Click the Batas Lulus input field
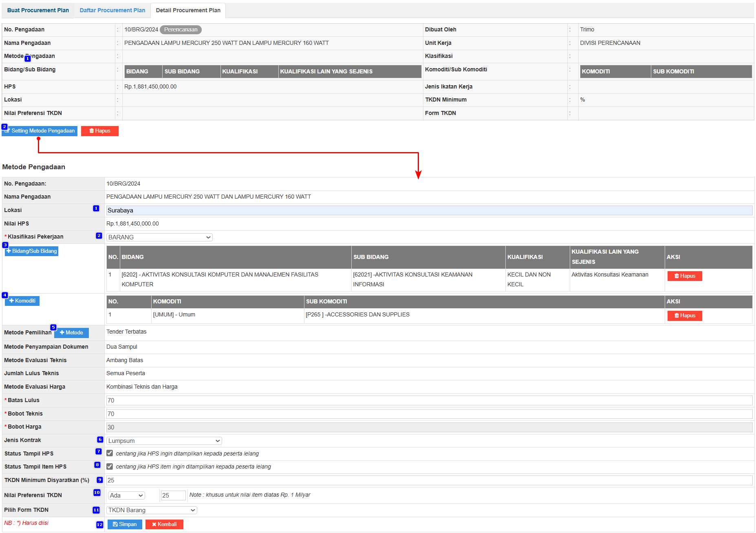This screenshot has height=533, width=756. coord(429,400)
